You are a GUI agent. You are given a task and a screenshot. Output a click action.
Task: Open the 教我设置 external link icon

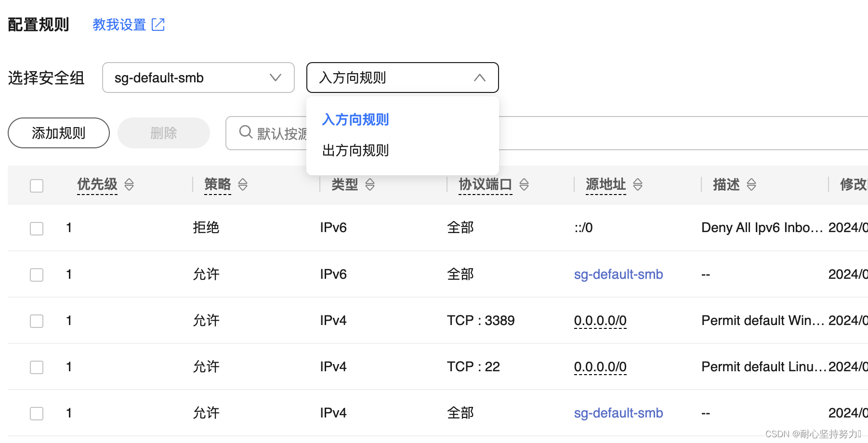(x=158, y=25)
